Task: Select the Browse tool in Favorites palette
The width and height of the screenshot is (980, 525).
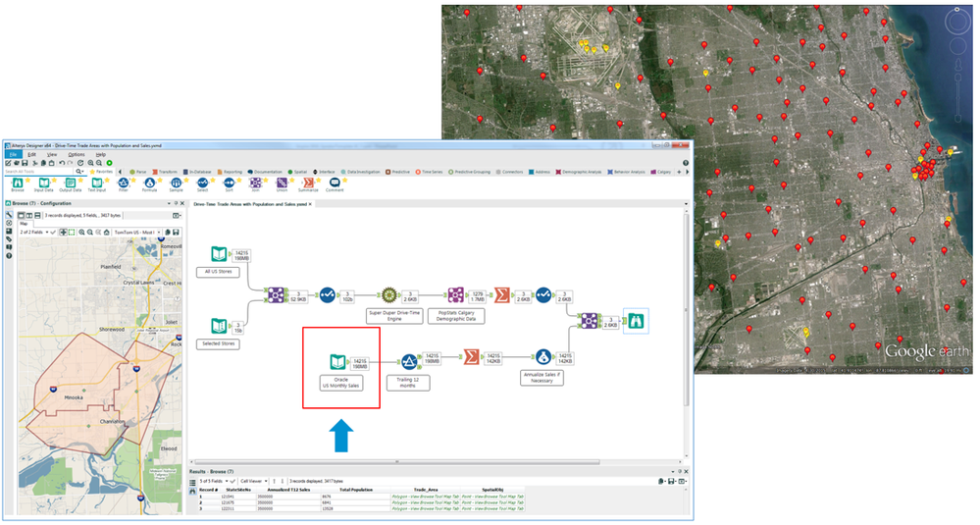Action: [18, 183]
